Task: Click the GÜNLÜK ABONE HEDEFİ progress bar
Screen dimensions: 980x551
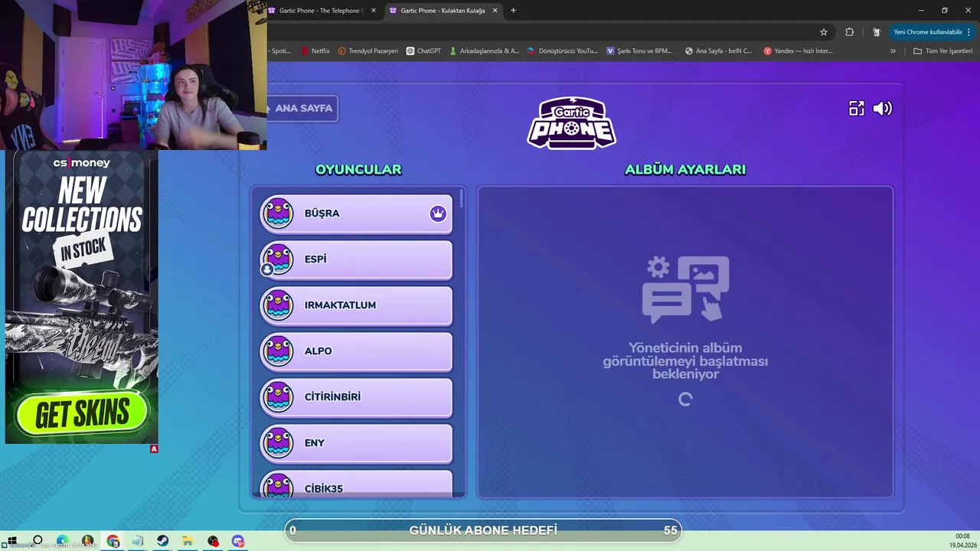Action: pyautogui.click(x=483, y=530)
